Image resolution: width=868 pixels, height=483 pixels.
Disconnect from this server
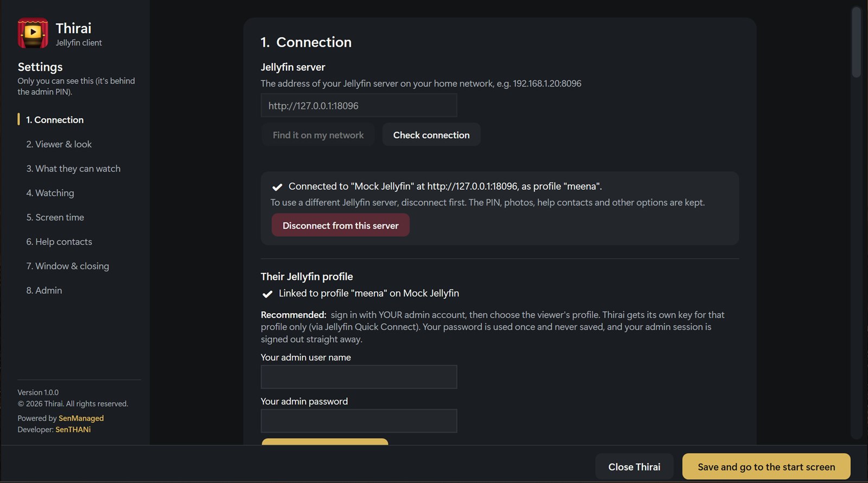pyautogui.click(x=341, y=226)
